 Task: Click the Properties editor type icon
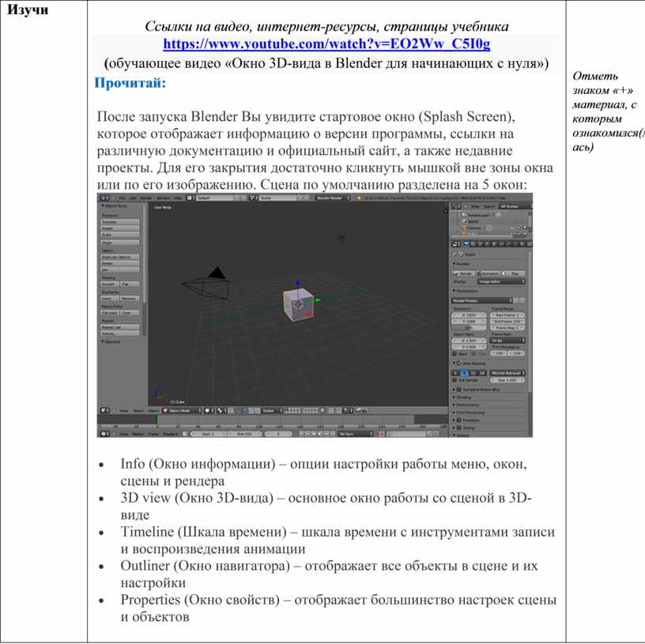point(456,244)
